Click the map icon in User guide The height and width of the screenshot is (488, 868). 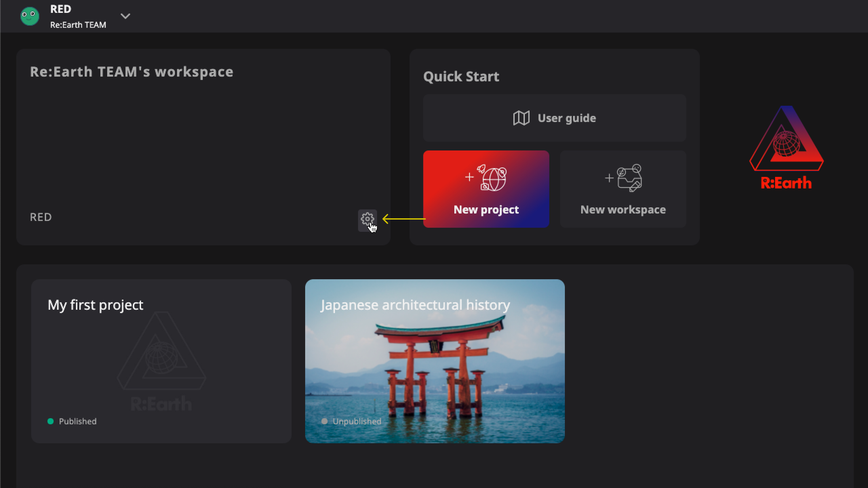click(x=521, y=118)
